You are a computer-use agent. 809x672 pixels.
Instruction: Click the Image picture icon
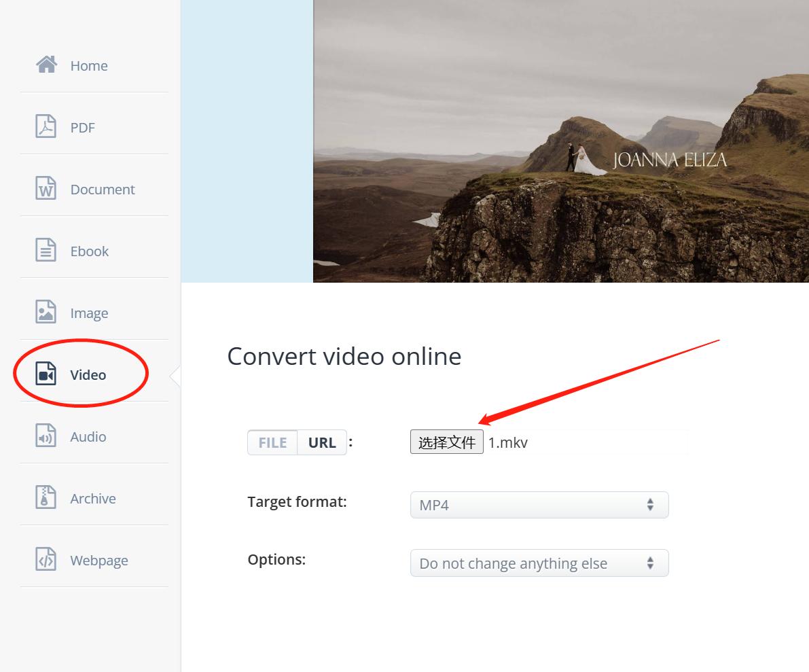click(x=46, y=313)
